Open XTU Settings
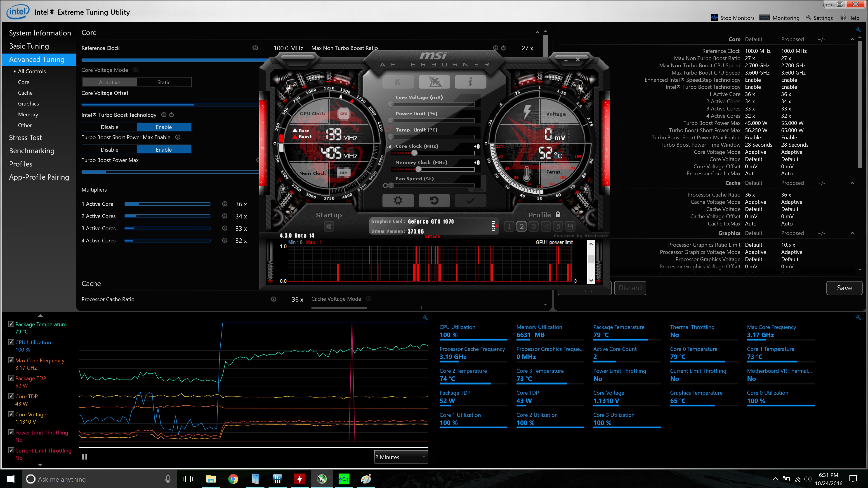 tap(819, 18)
